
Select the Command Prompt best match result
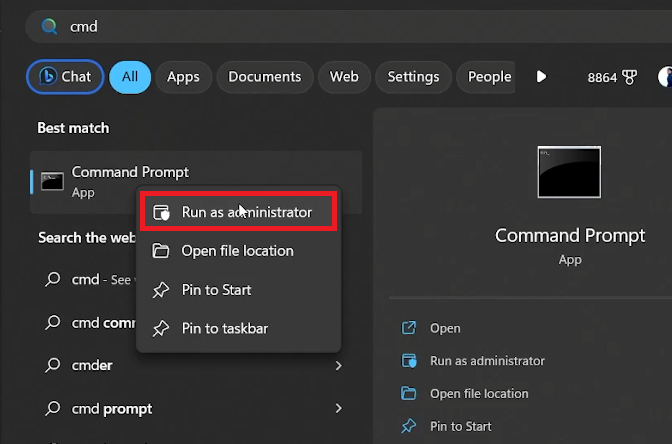(196, 182)
